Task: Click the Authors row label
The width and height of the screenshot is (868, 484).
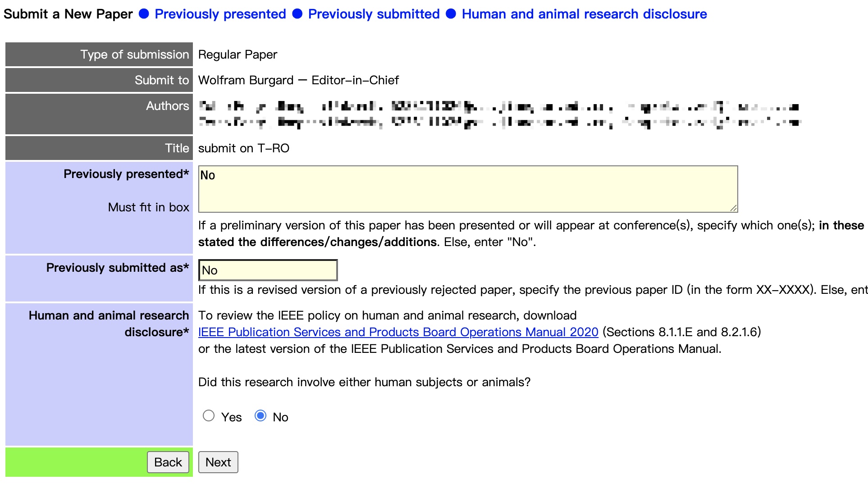Action: 167,106
